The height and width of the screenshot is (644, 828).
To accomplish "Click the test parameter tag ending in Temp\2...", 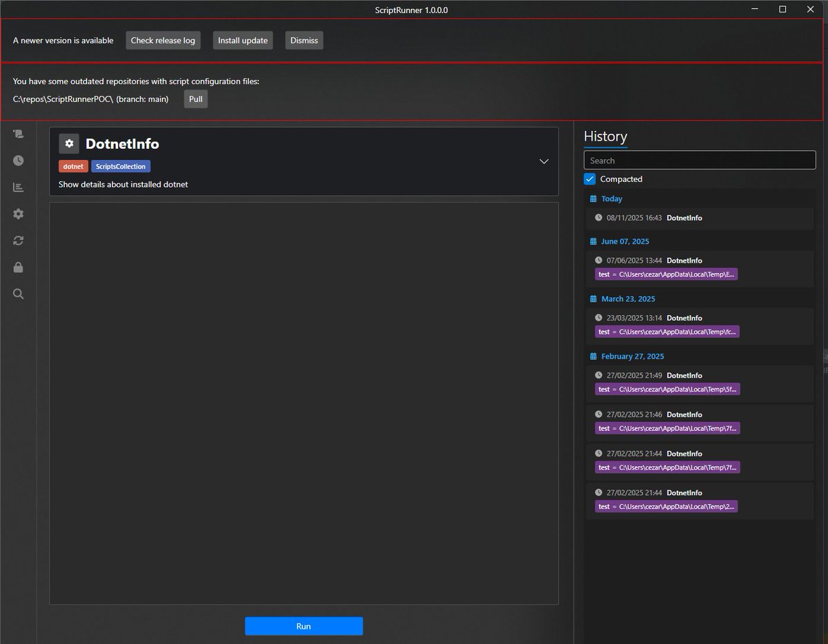I will (x=667, y=506).
